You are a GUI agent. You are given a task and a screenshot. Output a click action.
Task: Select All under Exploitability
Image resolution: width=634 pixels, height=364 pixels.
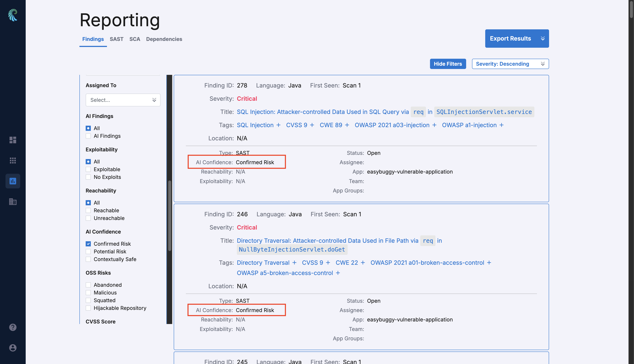click(x=88, y=162)
